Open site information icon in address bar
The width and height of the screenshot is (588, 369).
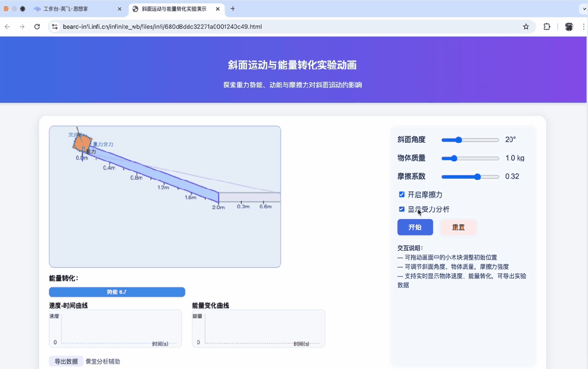54,27
